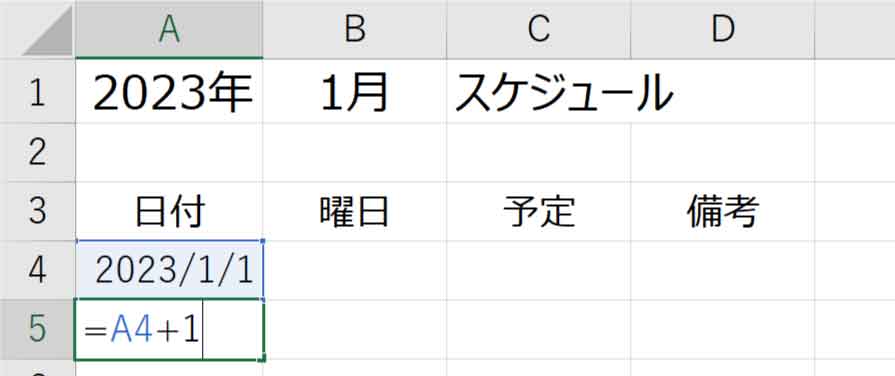Select column B header
The width and height of the screenshot is (895, 376).
[x=354, y=29]
